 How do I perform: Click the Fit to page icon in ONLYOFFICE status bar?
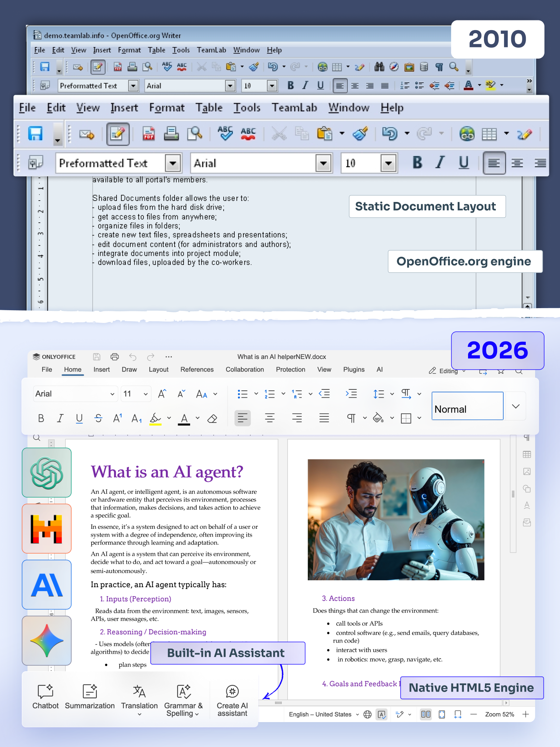tap(442, 714)
